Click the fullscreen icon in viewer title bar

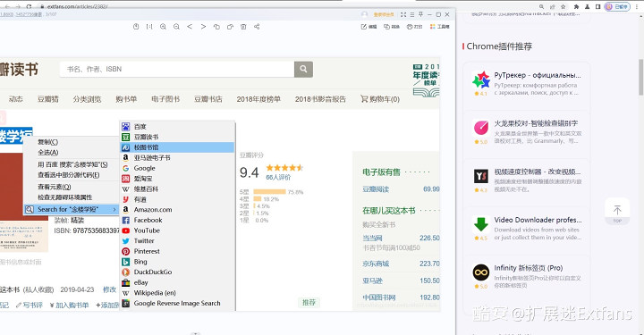[x=403, y=14]
